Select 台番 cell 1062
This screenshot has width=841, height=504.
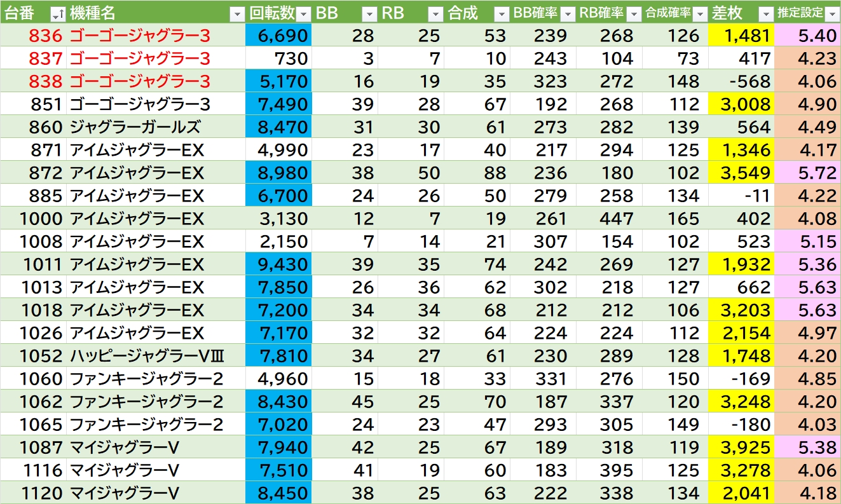[33, 402]
